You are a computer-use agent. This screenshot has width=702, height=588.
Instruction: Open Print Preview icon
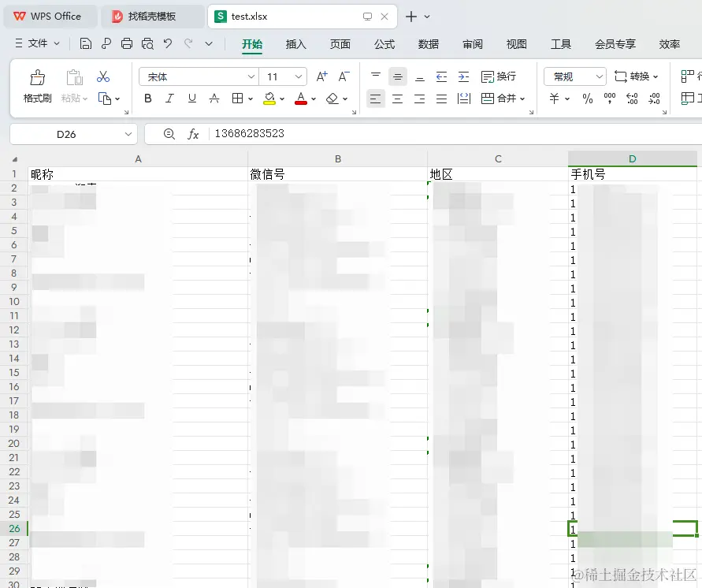pyautogui.click(x=147, y=43)
